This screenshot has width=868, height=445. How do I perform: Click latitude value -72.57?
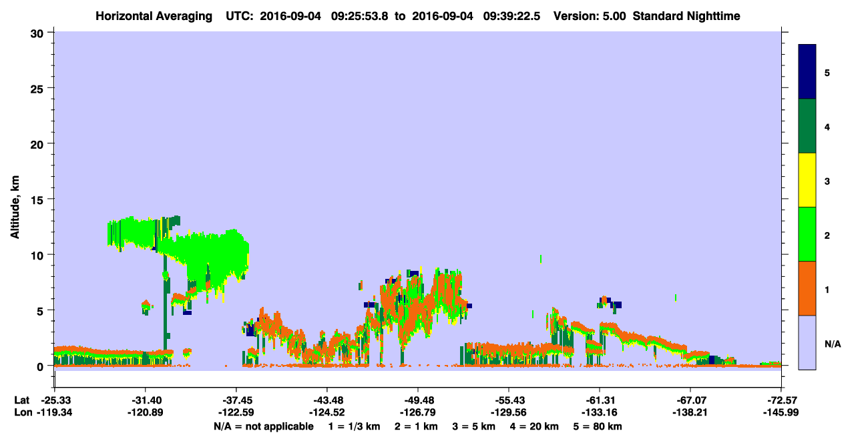781,400
